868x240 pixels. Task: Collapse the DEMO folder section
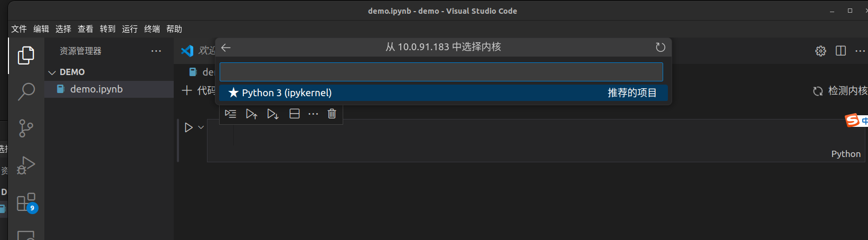tap(52, 72)
